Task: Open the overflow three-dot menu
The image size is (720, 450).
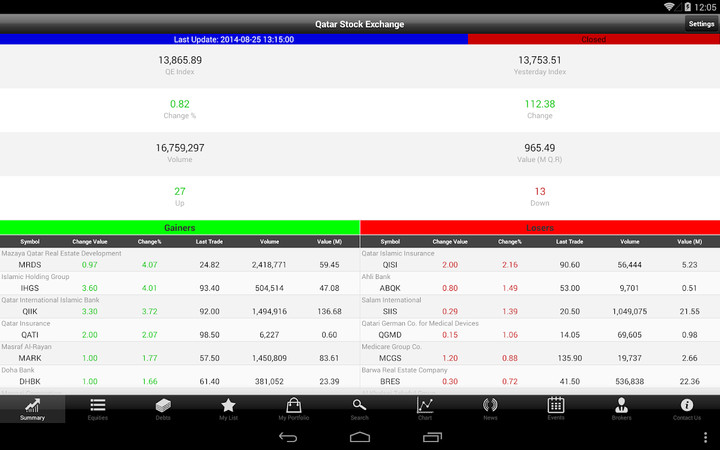Action: [705, 437]
